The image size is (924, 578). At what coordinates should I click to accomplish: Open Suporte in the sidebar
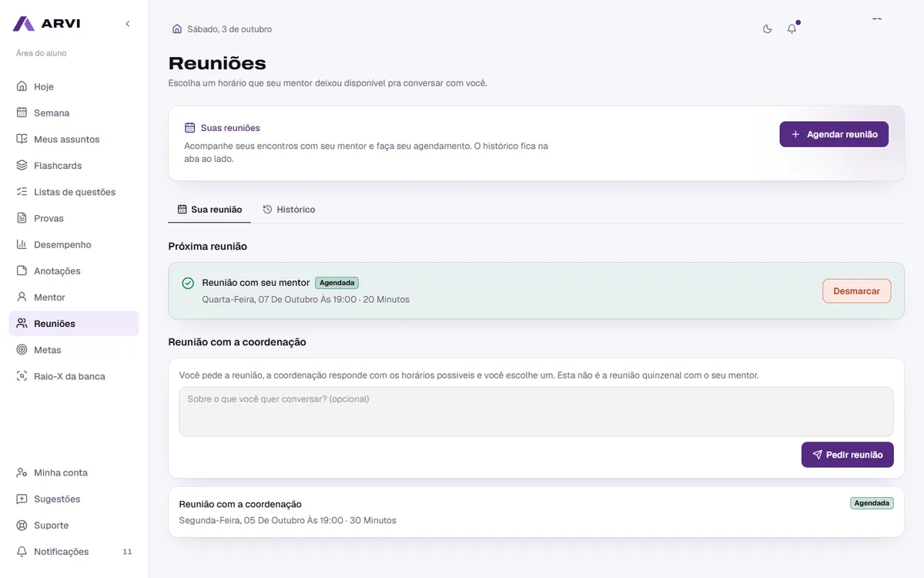click(x=74, y=525)
